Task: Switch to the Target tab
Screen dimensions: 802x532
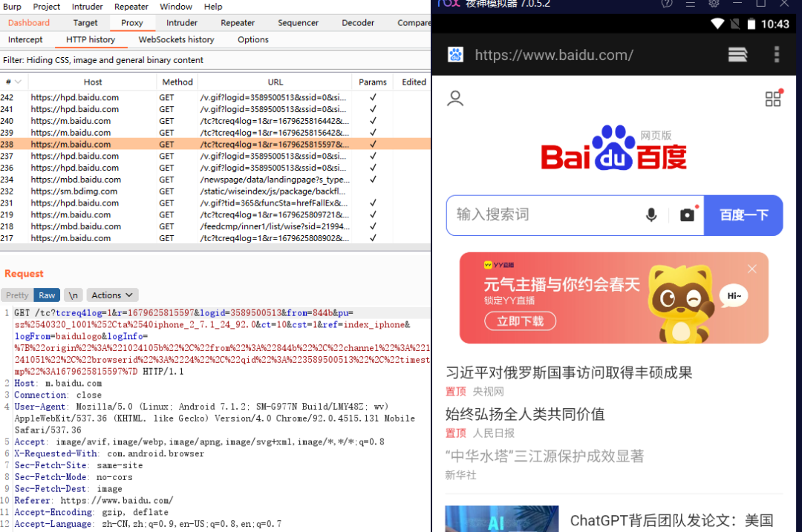Action: [85, 23]
